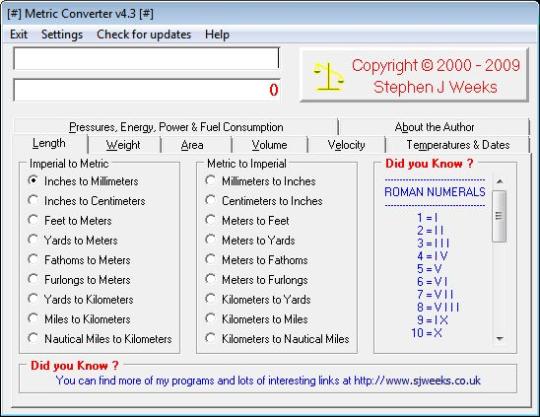The width and height of the screenshot is (540, 417).
Task: Click the '5 = V' numeral line
Action: [x=429, y=269]
